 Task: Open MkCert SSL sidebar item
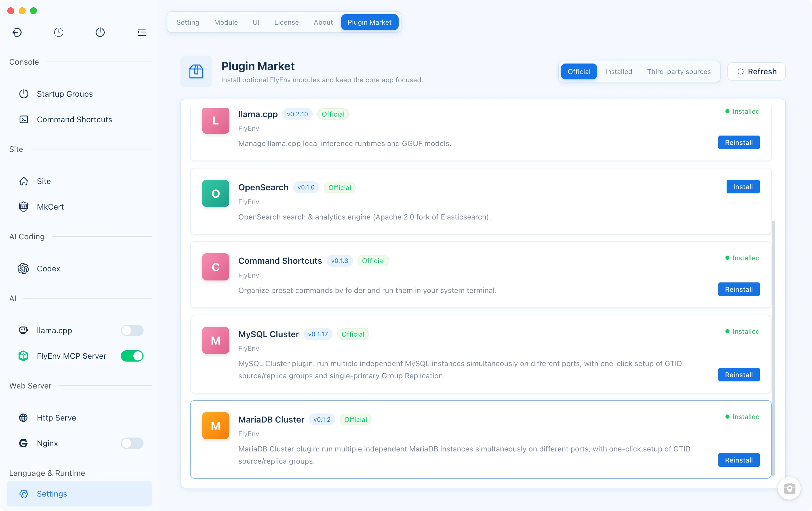(x=79, y=207)
